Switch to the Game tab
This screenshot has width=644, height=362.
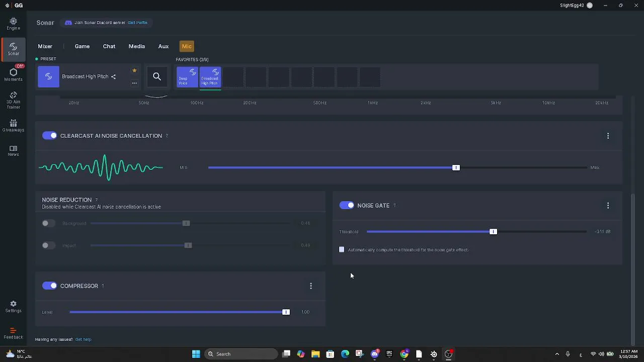[82, 46]
